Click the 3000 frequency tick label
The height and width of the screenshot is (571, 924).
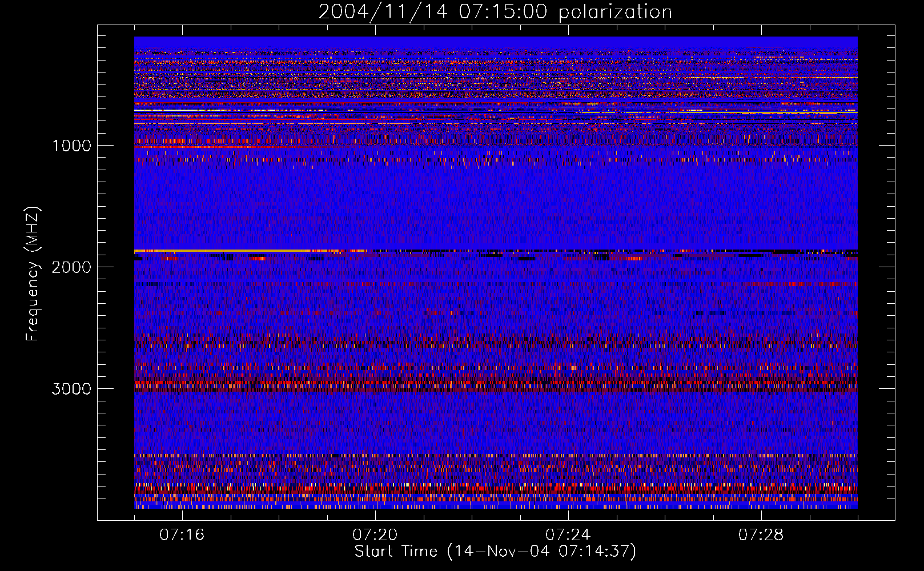click(x=71, y=389)
